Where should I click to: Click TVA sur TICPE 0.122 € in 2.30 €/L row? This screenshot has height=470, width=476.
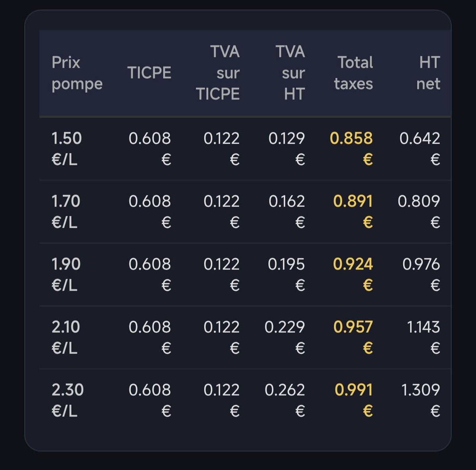point(222,400)
